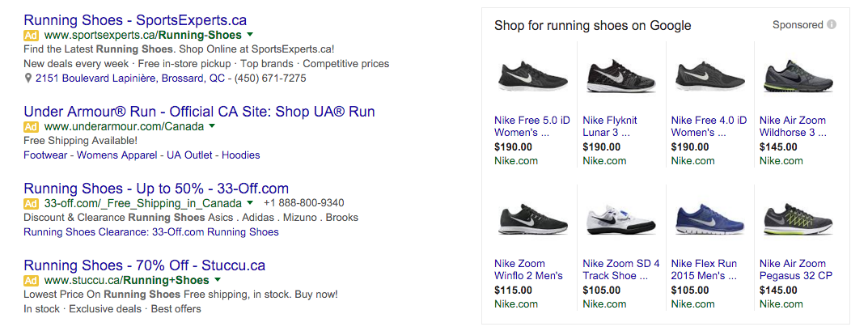View the blue Nike Flex Run 2015 image
868x331 pixels.
click(706, 219)
